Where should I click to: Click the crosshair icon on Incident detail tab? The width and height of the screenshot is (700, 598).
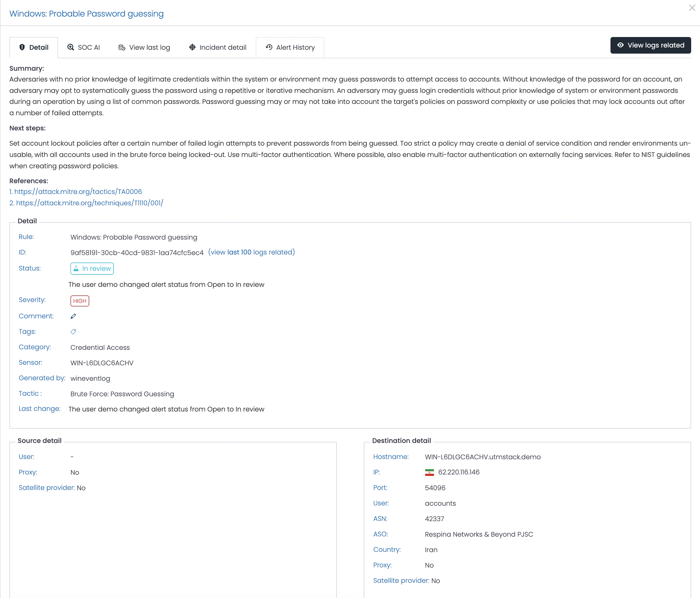(192, 47)
